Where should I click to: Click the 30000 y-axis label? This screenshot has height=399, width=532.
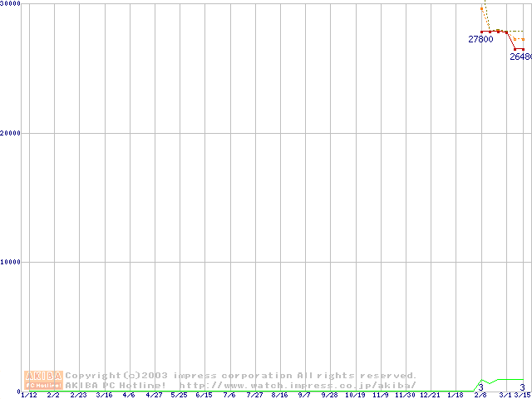[11, 4]
